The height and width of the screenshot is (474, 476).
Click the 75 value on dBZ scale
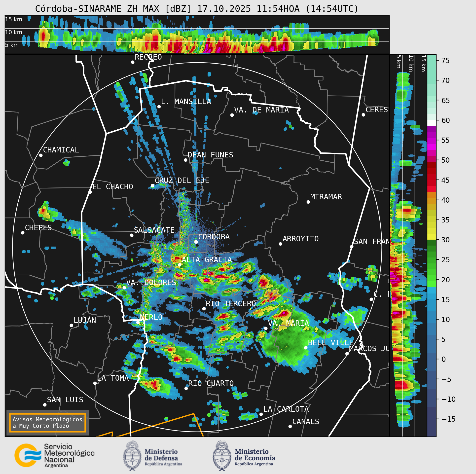[445, 61]
